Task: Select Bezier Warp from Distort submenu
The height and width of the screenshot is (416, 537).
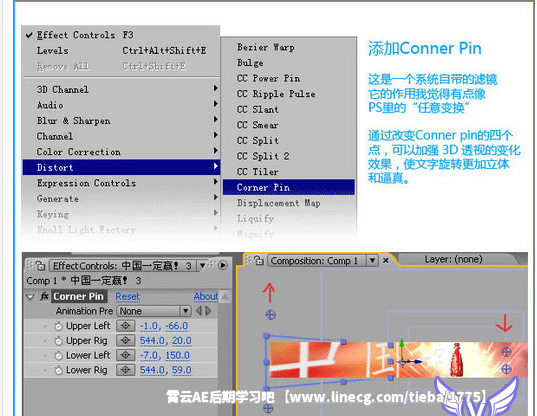Action: point(289,47)
